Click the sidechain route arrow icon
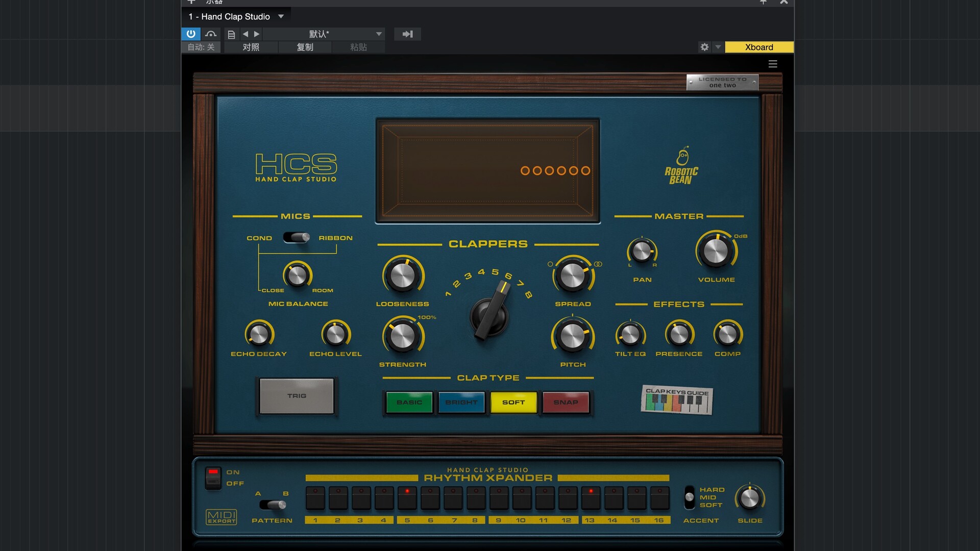This screenshot has width=980, height=551. (x=407, y=34)
